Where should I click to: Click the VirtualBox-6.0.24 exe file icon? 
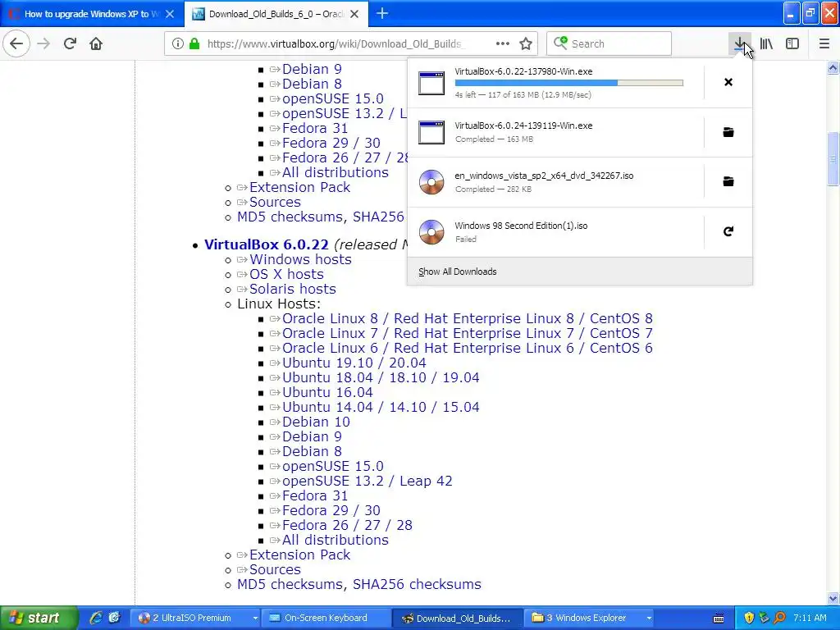(431, 132)
